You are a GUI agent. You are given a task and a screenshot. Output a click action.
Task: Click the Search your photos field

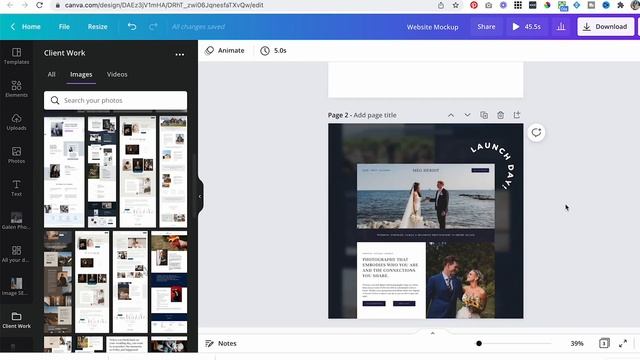click(x=116, y=100)
